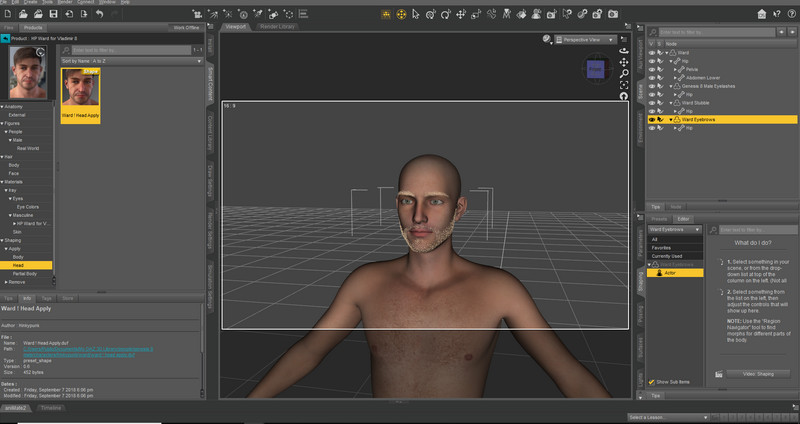
Task: Hide the Ward node with eye icon
Action: click(x=652, y=53)
